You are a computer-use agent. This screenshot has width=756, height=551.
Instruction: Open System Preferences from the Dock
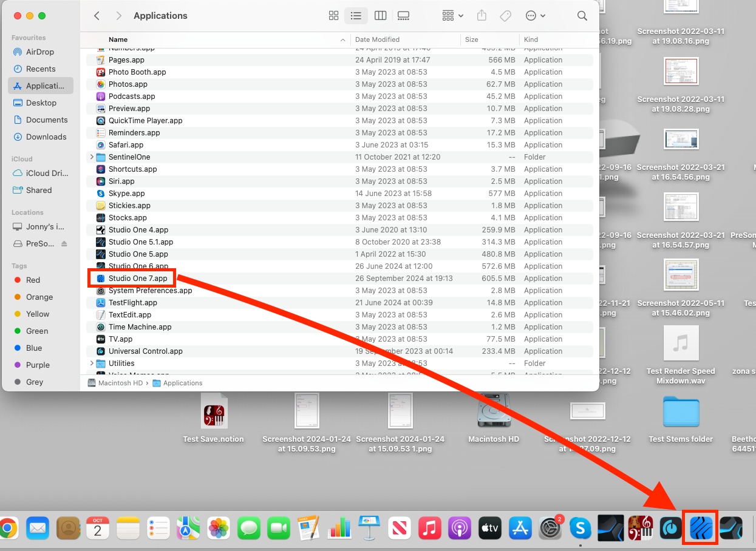point(550,528)
